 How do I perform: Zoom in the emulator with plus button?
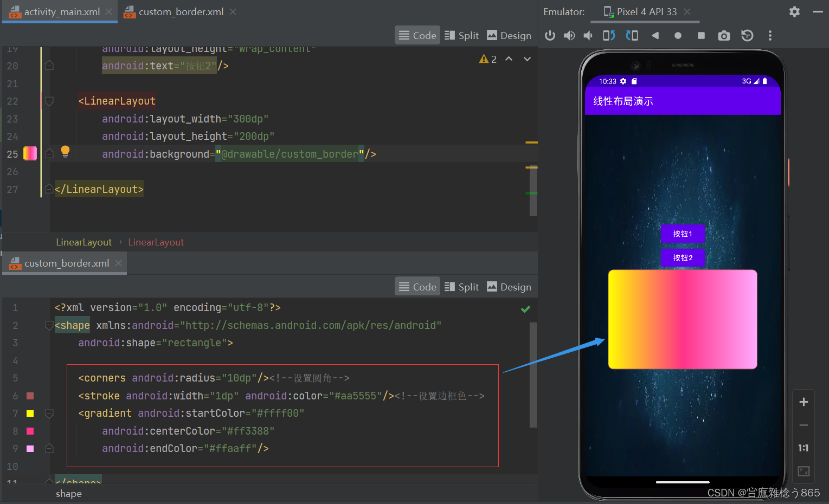[804, 402]
